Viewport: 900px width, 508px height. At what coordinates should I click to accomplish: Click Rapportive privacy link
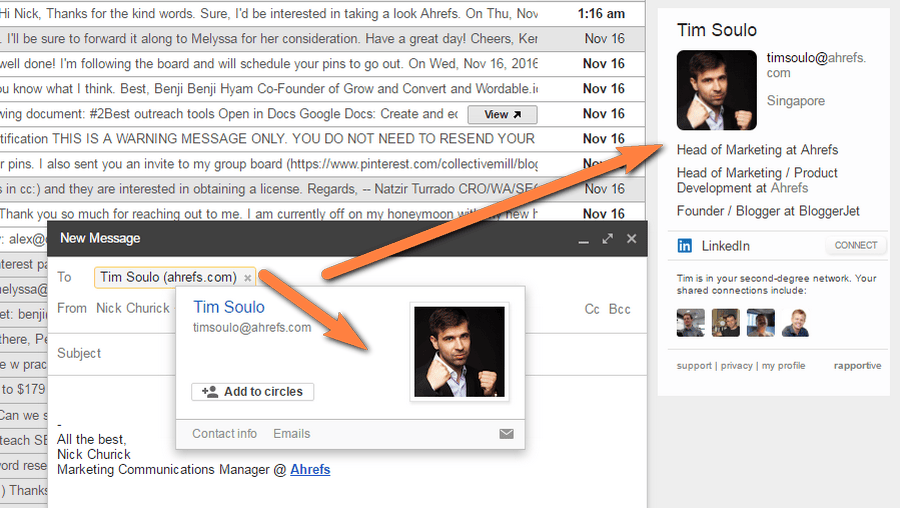click(736, 366)
